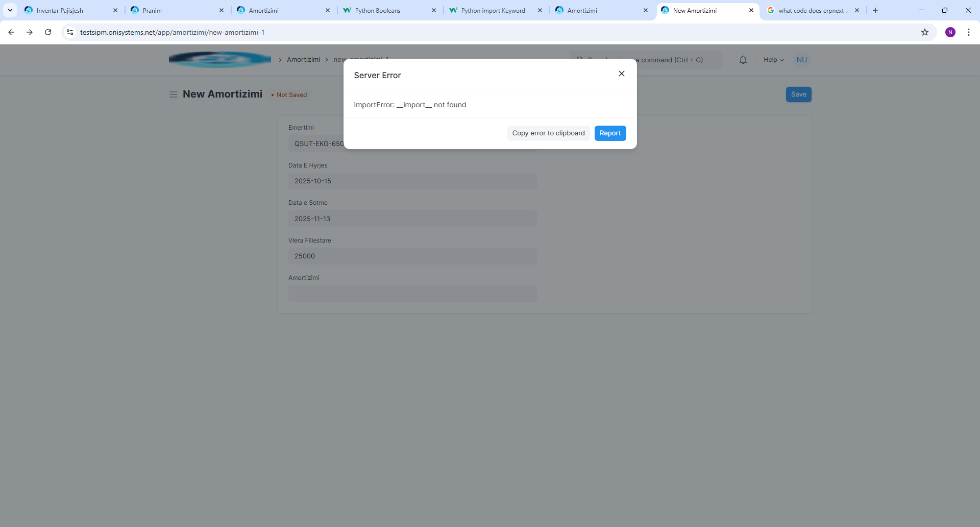This screenshot has width=980, height=527.
Task: Save the New Amortizimi document
Action: point(798,94)
